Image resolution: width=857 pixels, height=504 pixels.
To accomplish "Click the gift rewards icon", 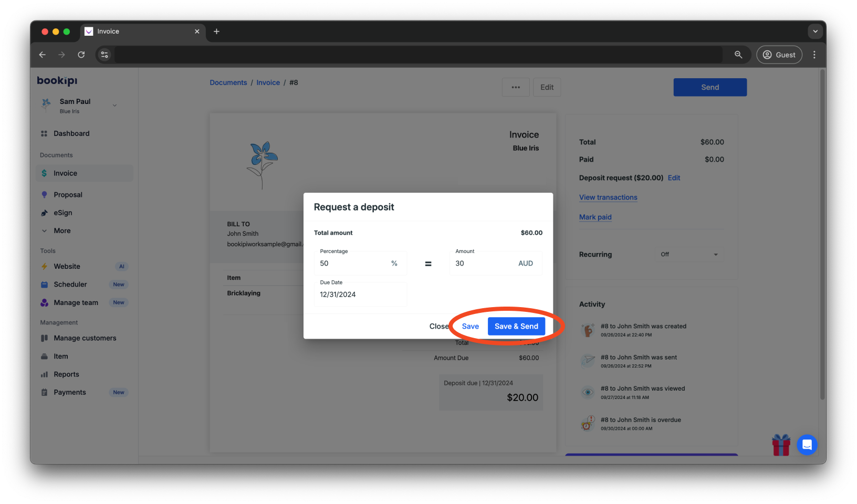I will click(x=781, y=445).
